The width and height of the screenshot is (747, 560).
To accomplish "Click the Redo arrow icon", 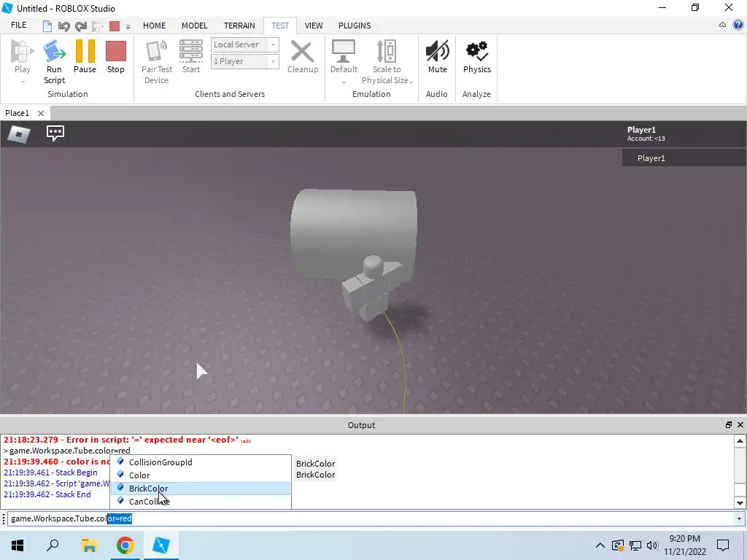I will (81, 26).
